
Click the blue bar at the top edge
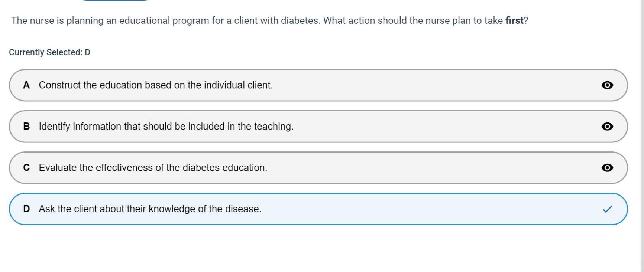pyautogui.click(x=115, y=0)
